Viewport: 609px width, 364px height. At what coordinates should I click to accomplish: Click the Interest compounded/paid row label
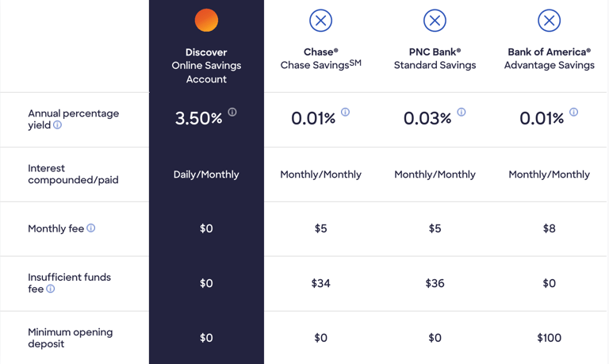(x=73, y=174)
